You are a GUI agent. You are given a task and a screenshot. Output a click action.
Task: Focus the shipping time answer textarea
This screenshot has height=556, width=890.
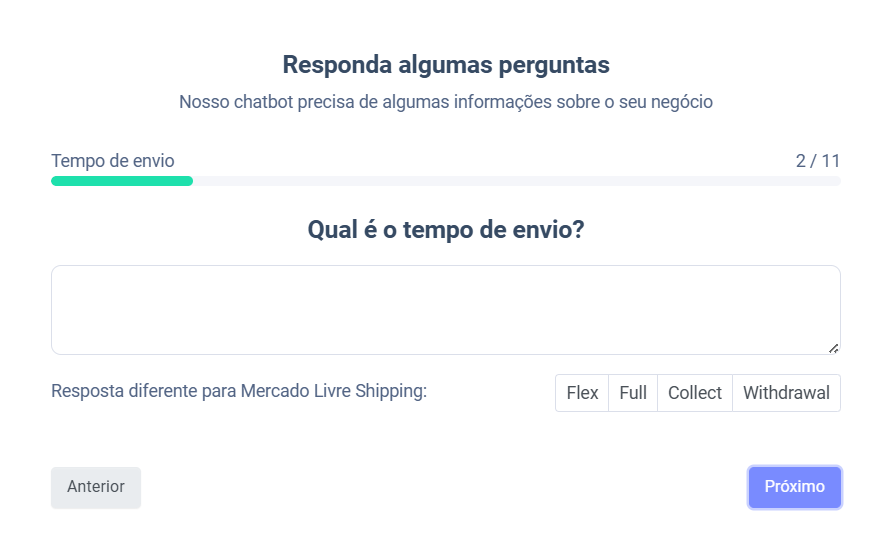[445, 310]
